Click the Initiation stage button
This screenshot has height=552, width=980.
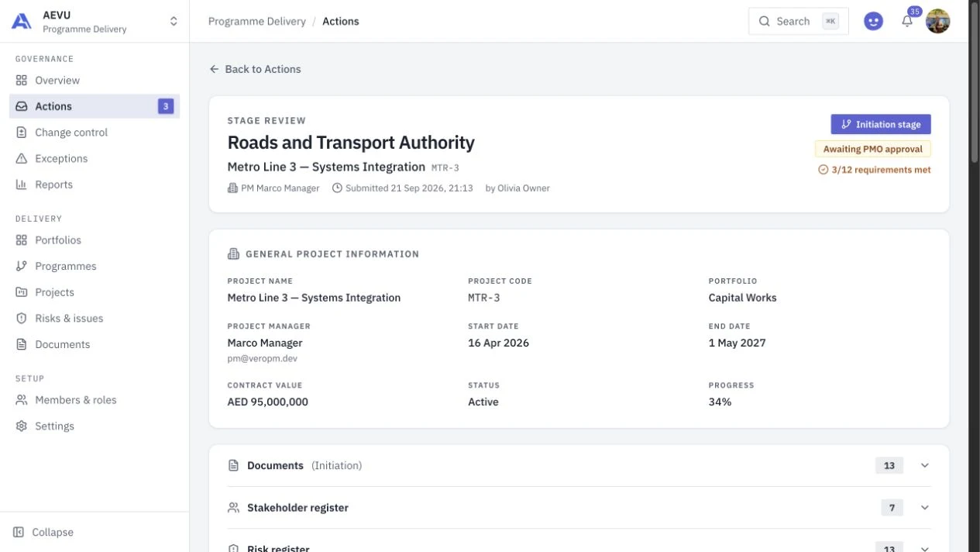(881, 124)
